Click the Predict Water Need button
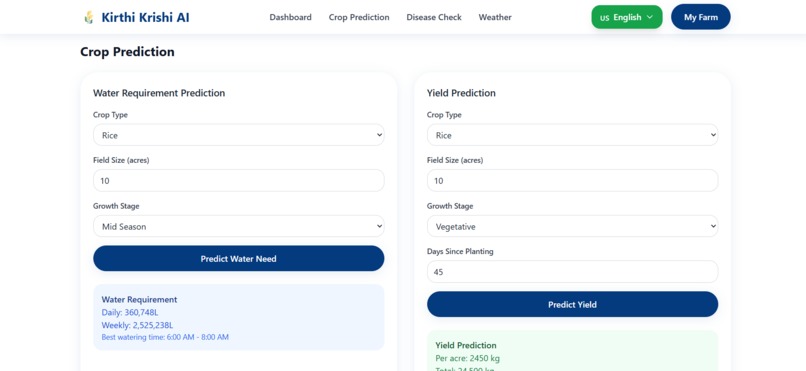This screenshot has width=806, height=371. point(239,258)
